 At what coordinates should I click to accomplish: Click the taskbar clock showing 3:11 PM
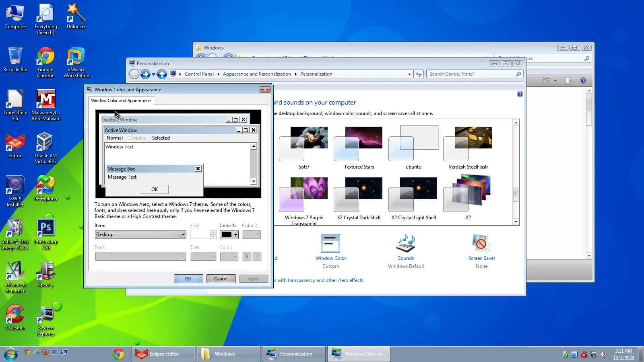coord(623,354)
